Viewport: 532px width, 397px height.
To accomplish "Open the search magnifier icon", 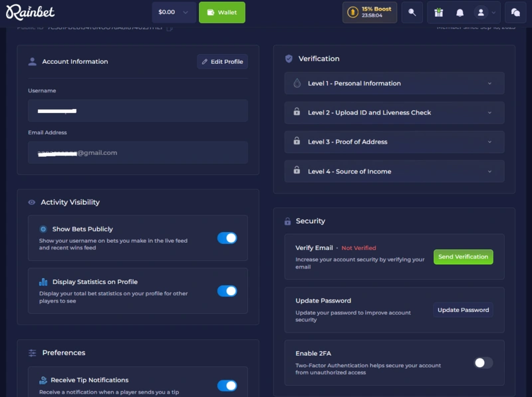I will tap(412, 12).
